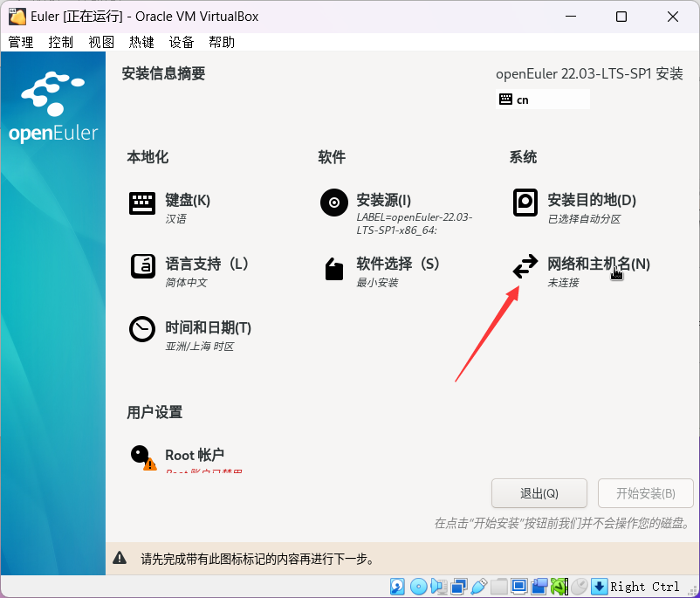This screenshot has width=700, height=598.
Task: Click the green CPU virtualization status icon
Action: coord(559,587)
